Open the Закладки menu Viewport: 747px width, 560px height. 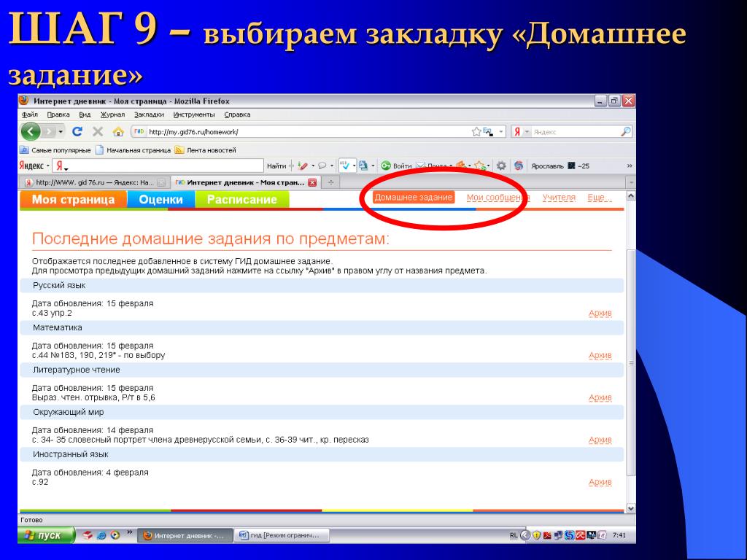(x=149, y=114)
